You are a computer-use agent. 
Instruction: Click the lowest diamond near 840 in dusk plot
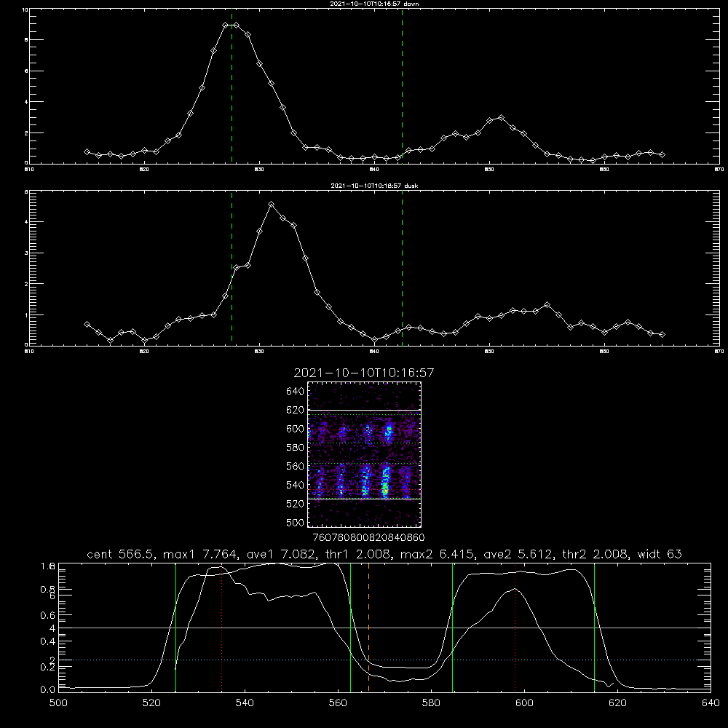click(x=375, y=340)
